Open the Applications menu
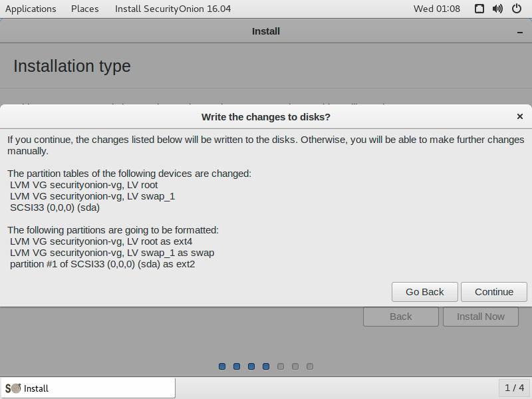The width and height of the screenshot is (532, 399). pyautogui.click(x=31, y=9)
